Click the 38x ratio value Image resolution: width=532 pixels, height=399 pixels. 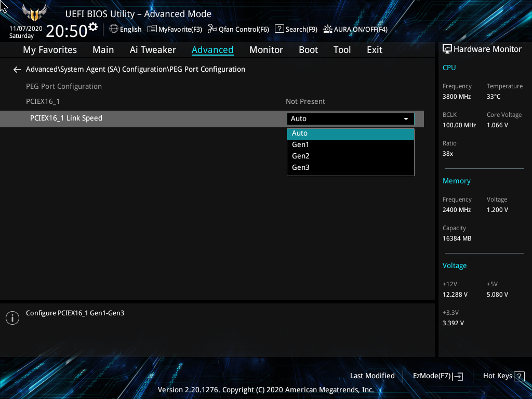coord(448,154)
